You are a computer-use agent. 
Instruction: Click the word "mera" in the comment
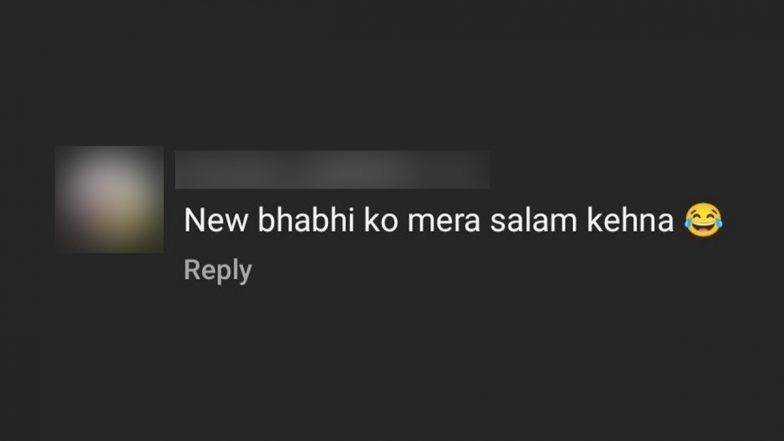[444, 222]
